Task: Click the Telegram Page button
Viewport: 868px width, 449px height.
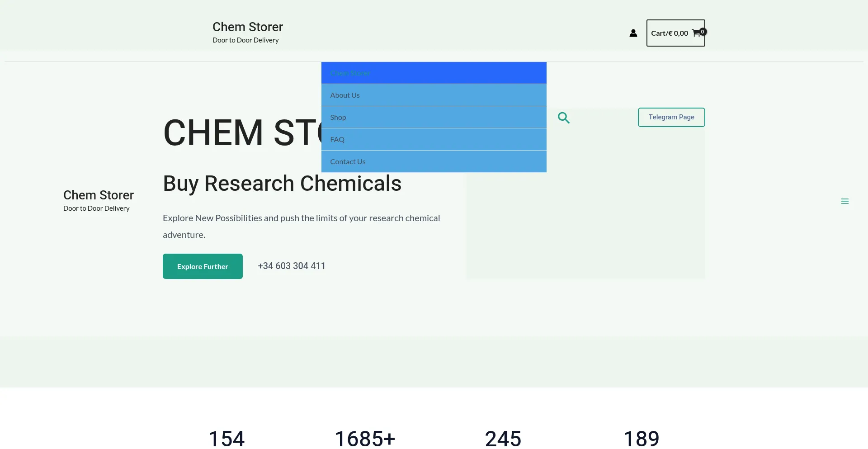Action: (x=671, y=117)
